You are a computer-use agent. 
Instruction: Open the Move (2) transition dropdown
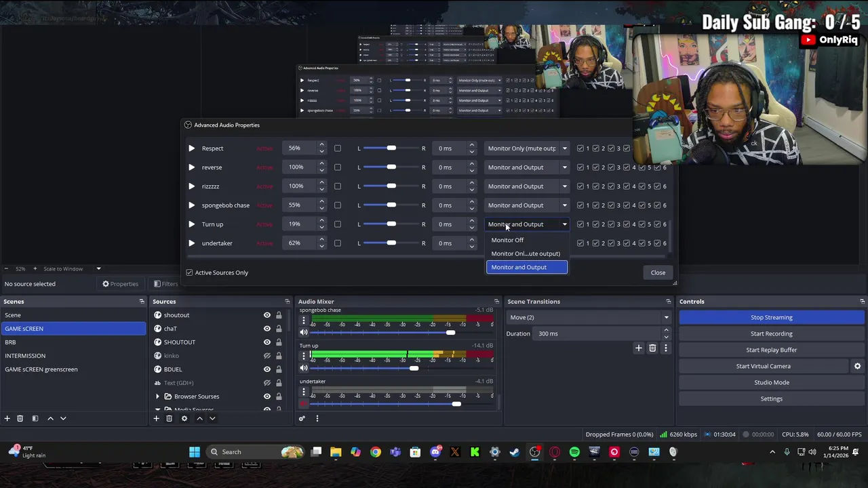589,317
